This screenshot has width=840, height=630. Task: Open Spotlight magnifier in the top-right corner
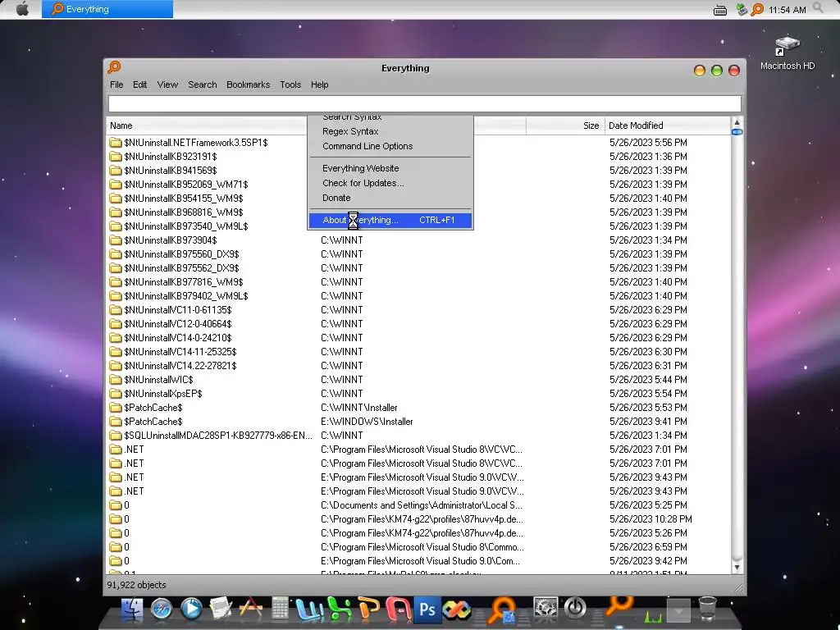(x=818, y=8)
